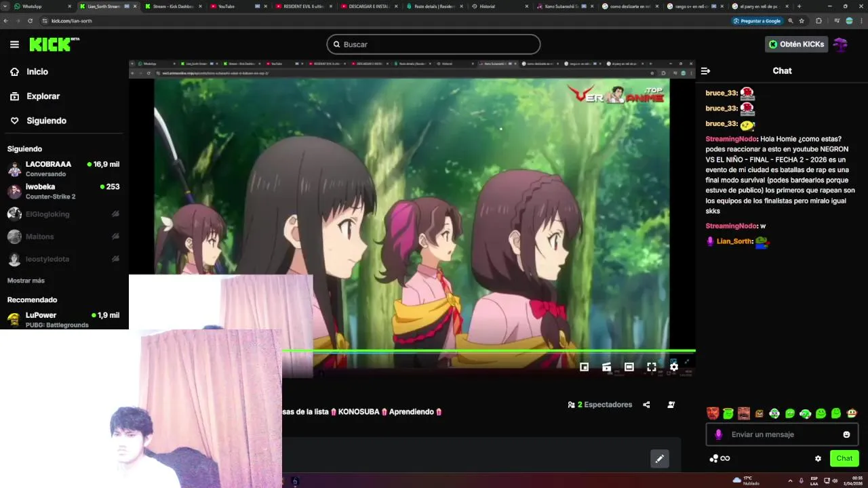Screen dimensions: 868x488
Task: Open a new browser tab
Action: 799,6
